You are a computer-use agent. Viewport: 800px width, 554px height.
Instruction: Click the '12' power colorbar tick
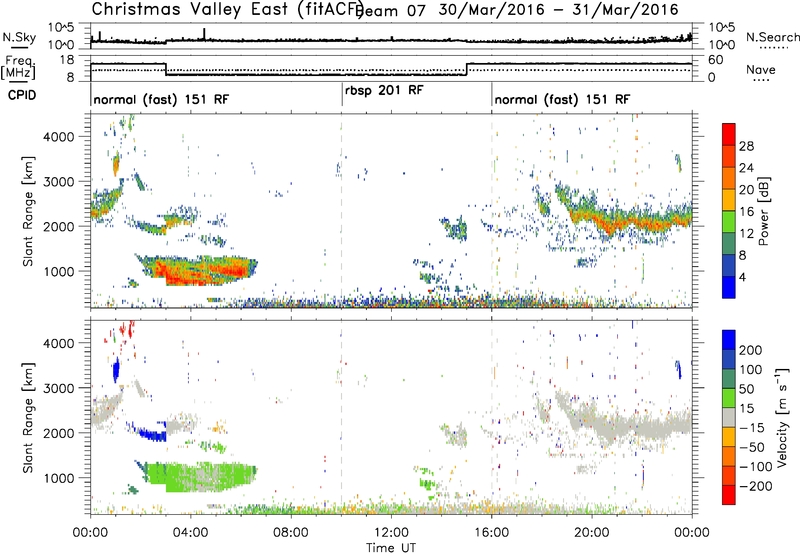[x=746, y=234]
